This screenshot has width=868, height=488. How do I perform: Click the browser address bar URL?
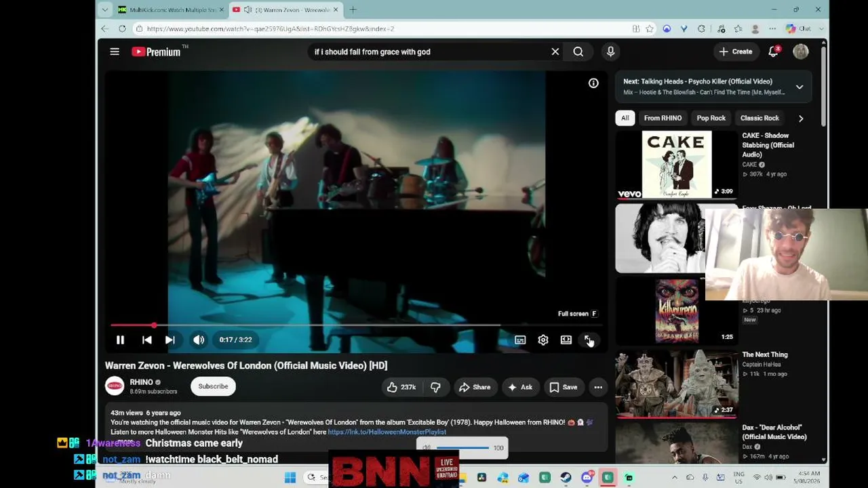[270, 28]
